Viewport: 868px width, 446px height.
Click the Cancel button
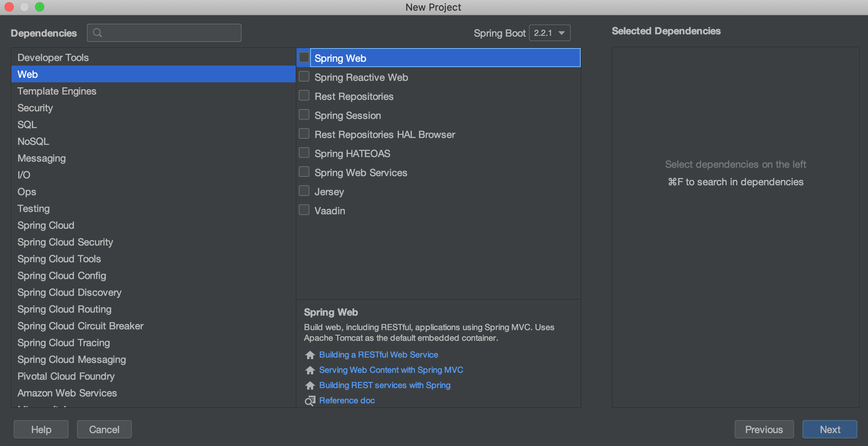tap(104, 429)
